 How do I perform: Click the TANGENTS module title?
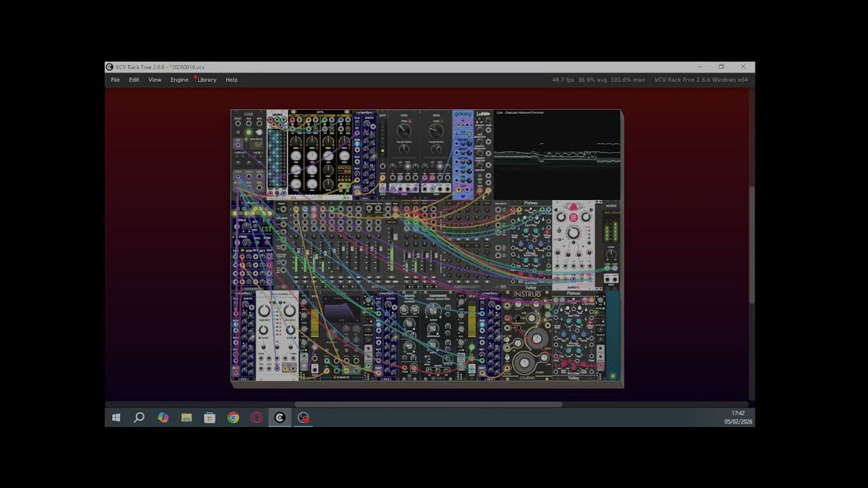437,296
